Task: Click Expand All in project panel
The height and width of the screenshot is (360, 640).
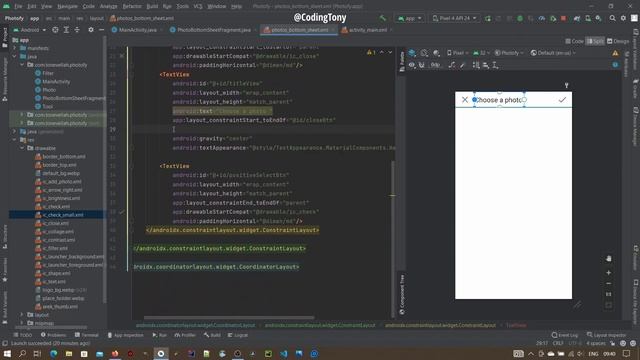Action: [66, 30]
